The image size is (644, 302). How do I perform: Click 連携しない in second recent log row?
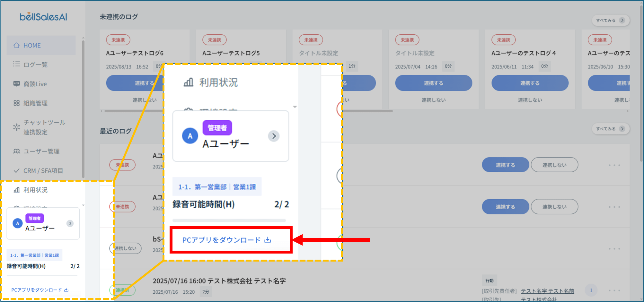(x=554, y=207)
